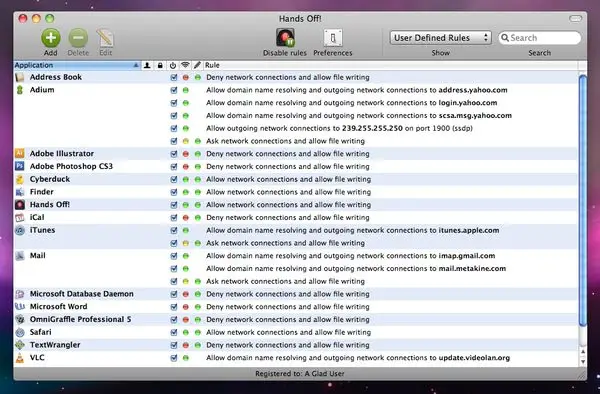Click the vertical scrollbar thumb

click(x=583, y=201)
